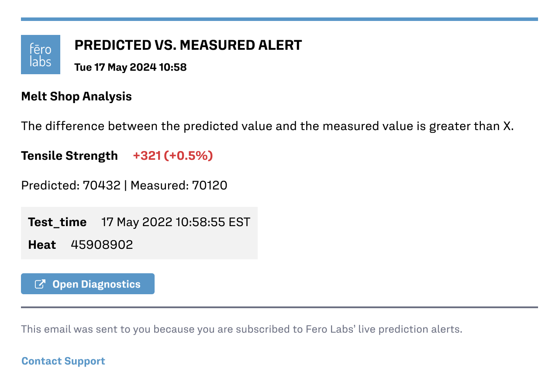
Task: Click the Fero Labs logo
Action: [x=41, y=55]
